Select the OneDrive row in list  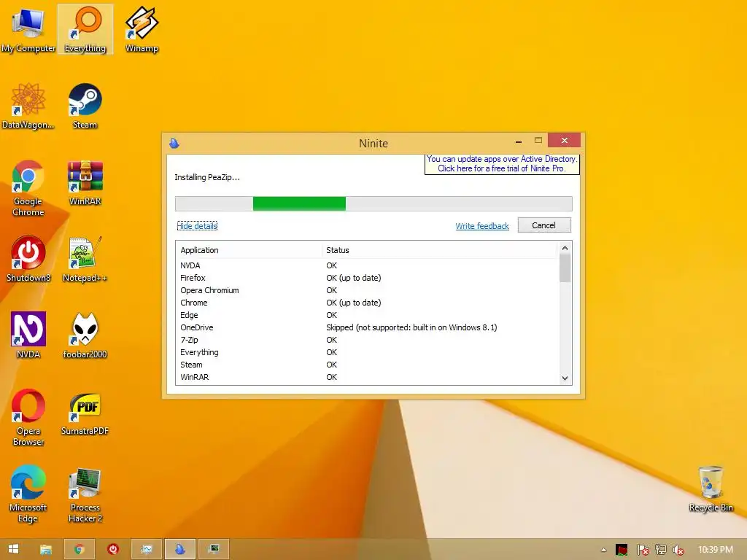pos(368,327)
